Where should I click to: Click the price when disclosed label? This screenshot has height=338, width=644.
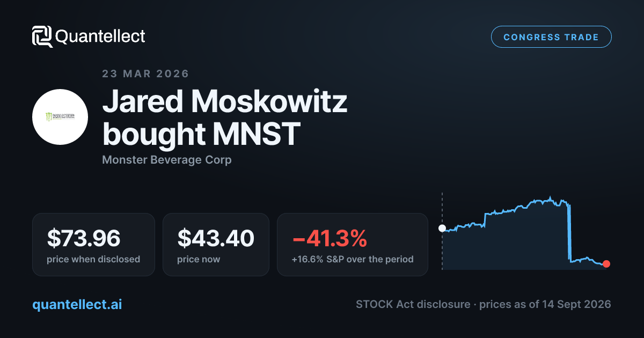point(93,259)
